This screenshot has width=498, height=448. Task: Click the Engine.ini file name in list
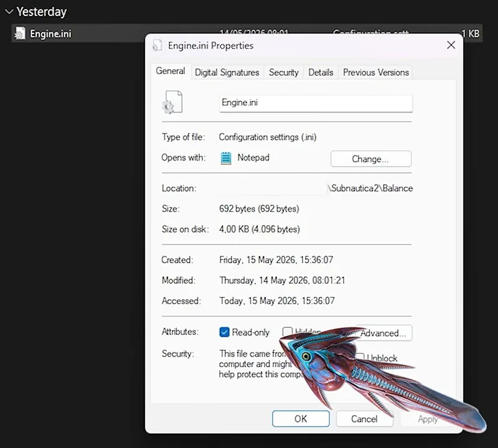(x=50, y=34)
